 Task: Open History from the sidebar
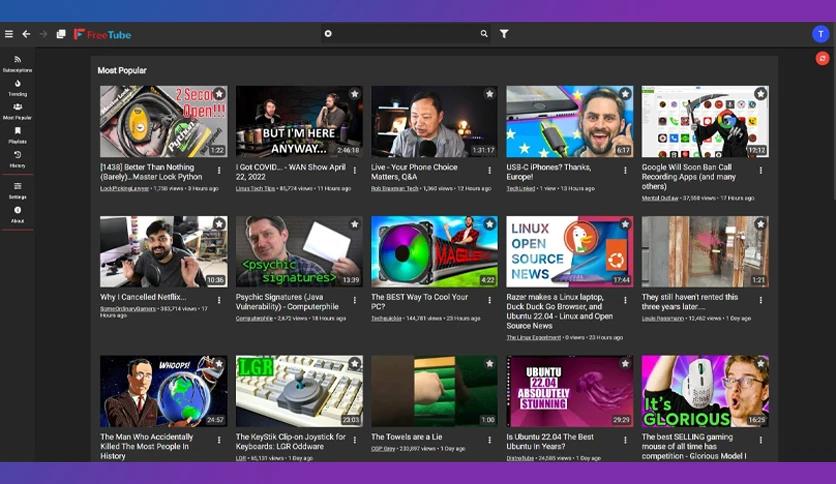click(x=18, y=159)
